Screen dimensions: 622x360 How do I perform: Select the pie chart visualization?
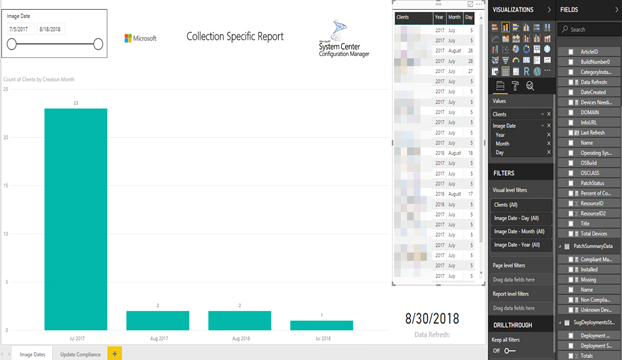pyautogui.click(x=516, y=49)
